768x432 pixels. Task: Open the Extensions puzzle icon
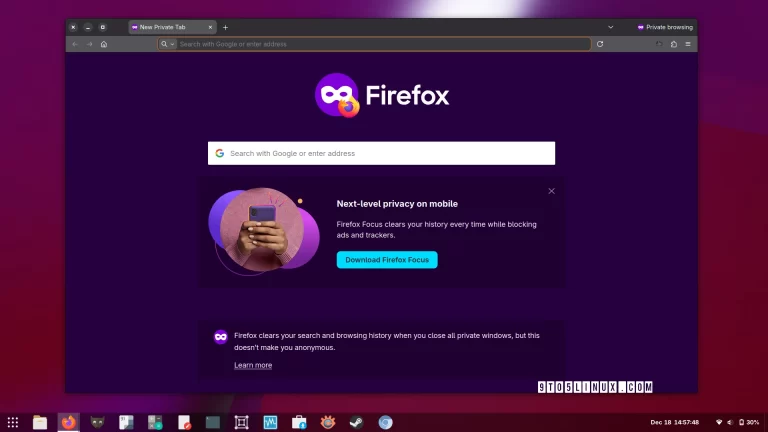674,44
